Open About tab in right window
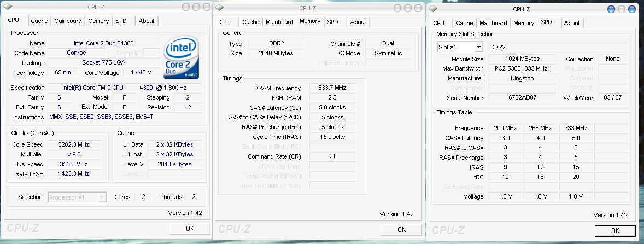Screen dimensions: 644x244 (x=572, y=24)
